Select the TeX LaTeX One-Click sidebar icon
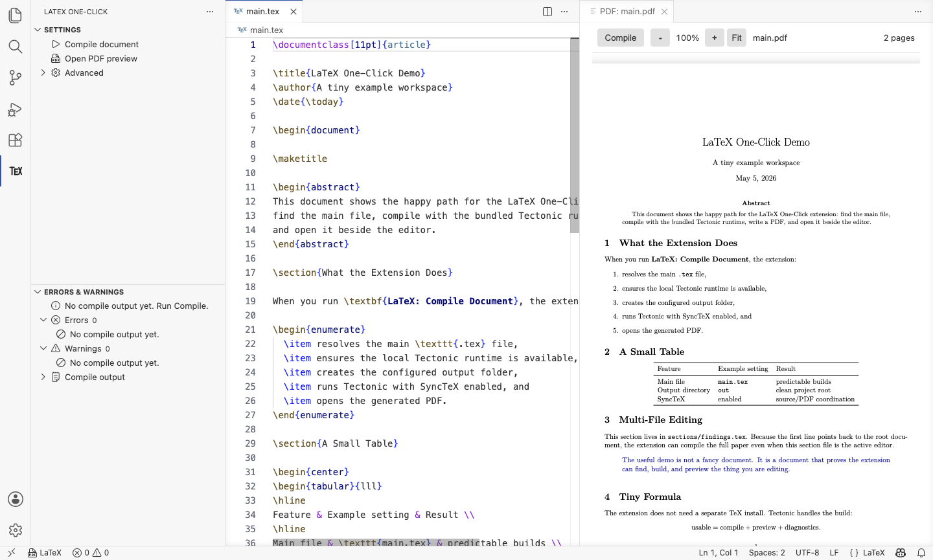 [16, 171]
